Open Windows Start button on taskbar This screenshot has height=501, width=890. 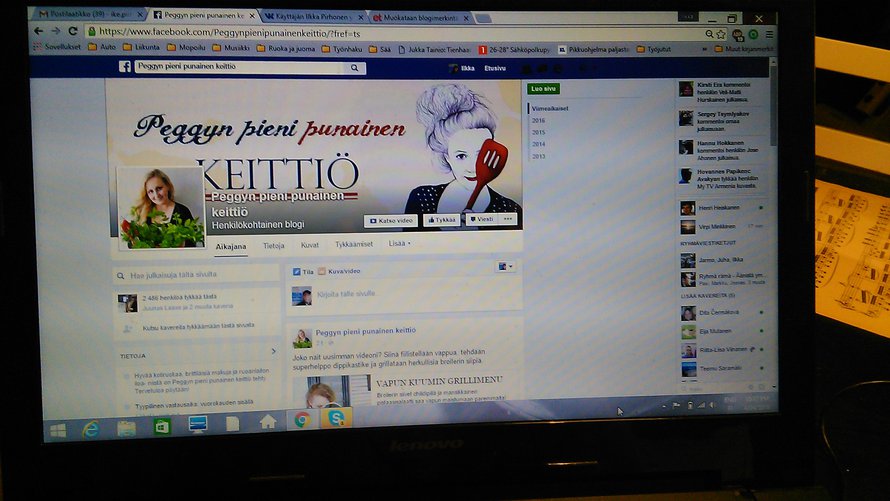(x=58, y=430)
